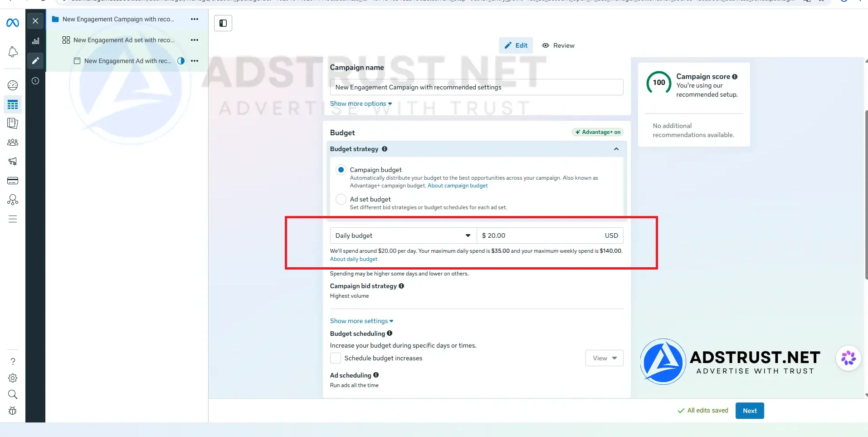
Task: Open the Audiences people icon
Action: [13, 142]
